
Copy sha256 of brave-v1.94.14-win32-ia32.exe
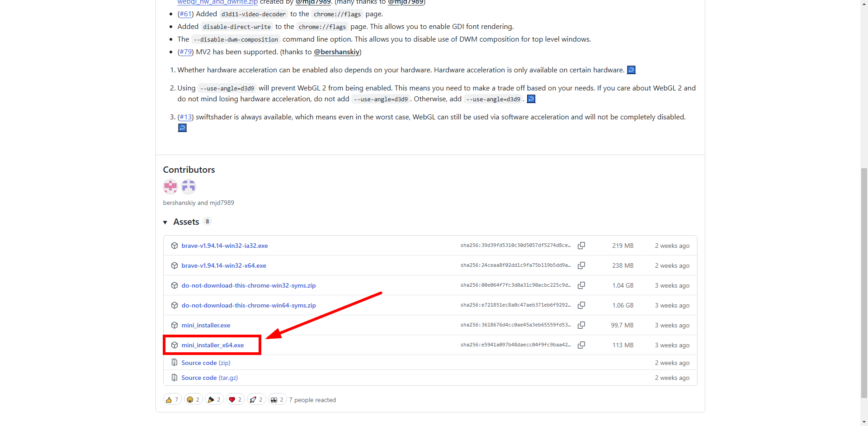click(581, 246)
